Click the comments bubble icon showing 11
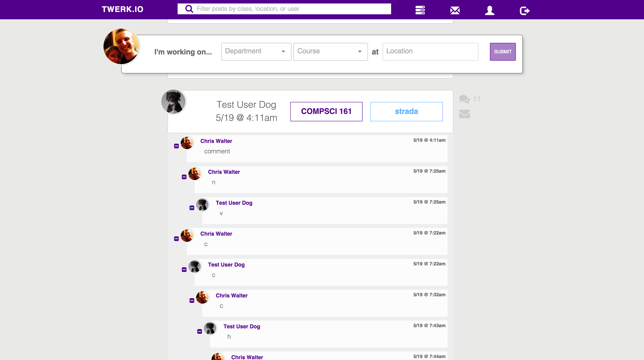The image size is (644, 360). (464, 99)
